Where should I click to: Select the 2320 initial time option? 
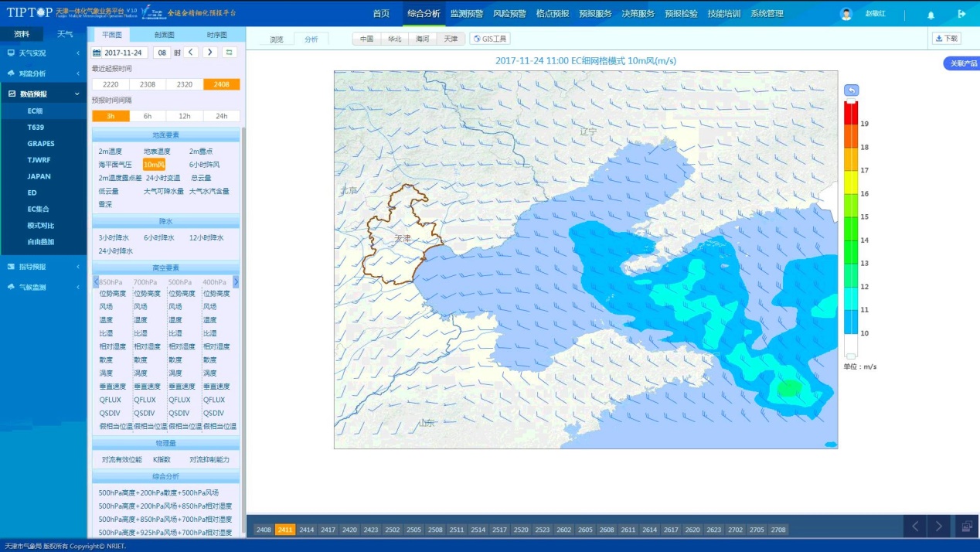point(185,84)
